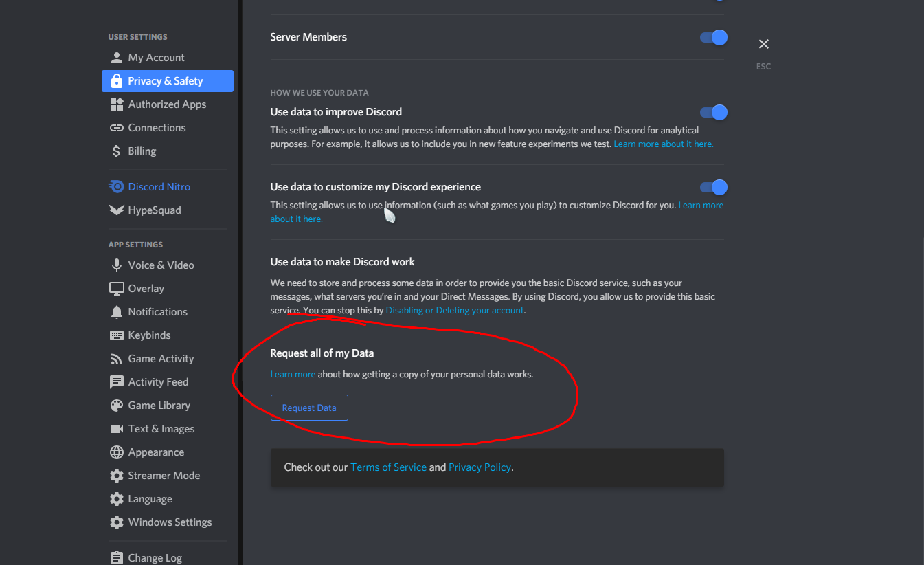
Task: Open Streamer Mode settings
Action: (168, 476)
